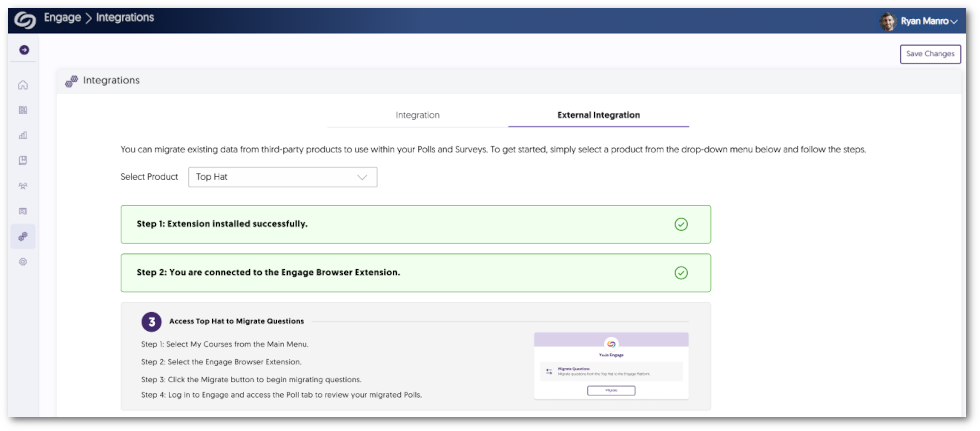Viewport: 980px width, 431px height.
Task: Open the Home icon in the sidebar
Action: pyautogui.click(x=23, y=85)
